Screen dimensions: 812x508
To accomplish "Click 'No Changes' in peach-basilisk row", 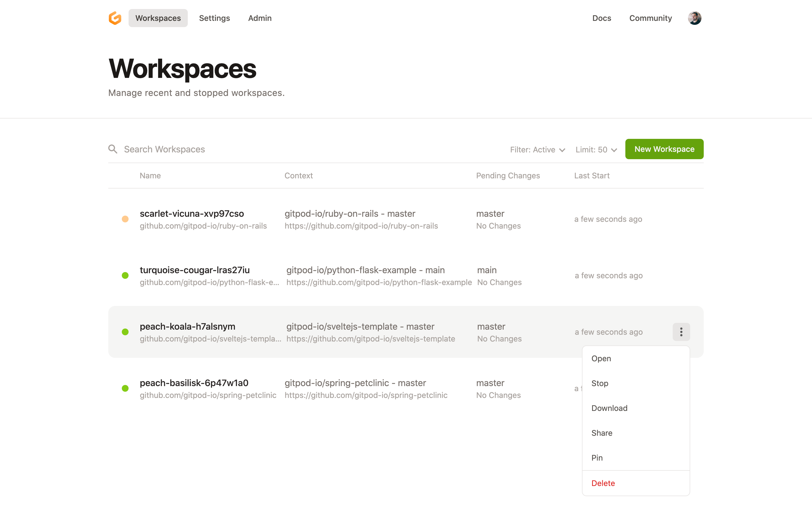I will pyautogui.click(x=498, y=395).
